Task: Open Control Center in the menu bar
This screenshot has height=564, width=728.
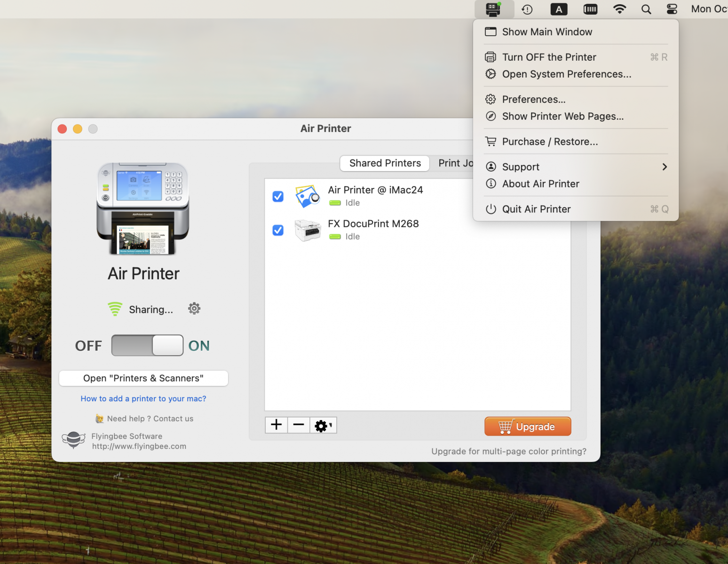Action: [672, 9]
